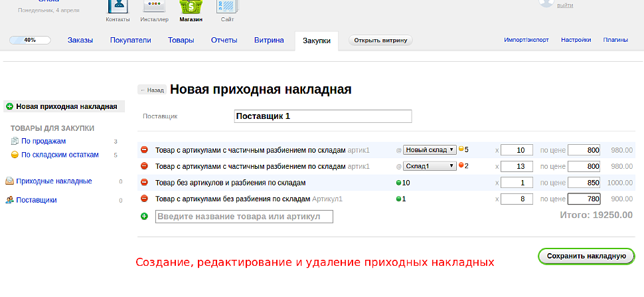Image resolution: width=644 pixels, height=297 pixels.
Task: Select Новая приходная накладная sidebar item
Action: (x=64, y=107)
